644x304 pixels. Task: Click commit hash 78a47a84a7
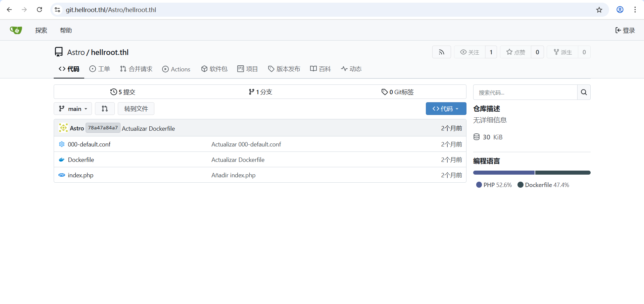[x=103, y=128]
